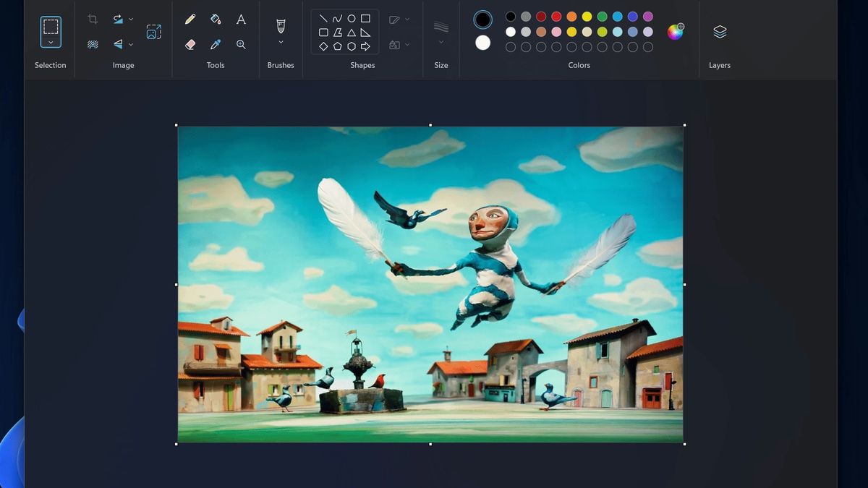The width and height of the screenshot is (868, 488).
Task: Open the Edit colors wheel
Action: [676, 30]
